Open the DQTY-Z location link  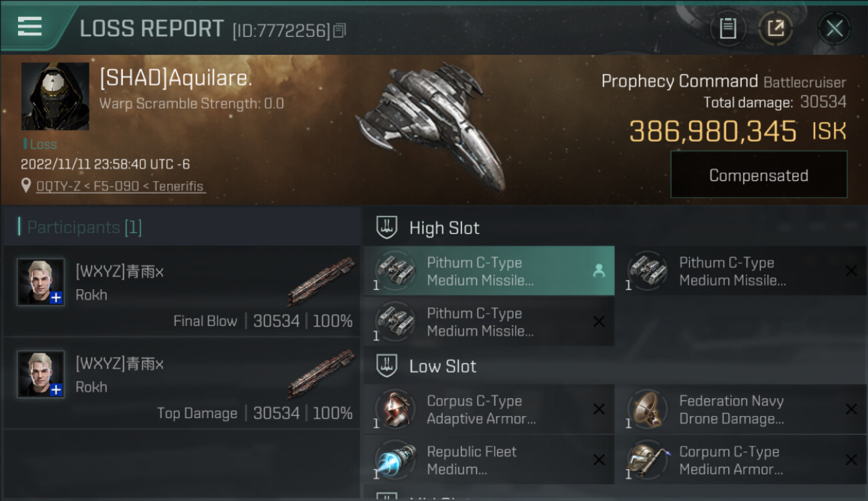(120, 186)
